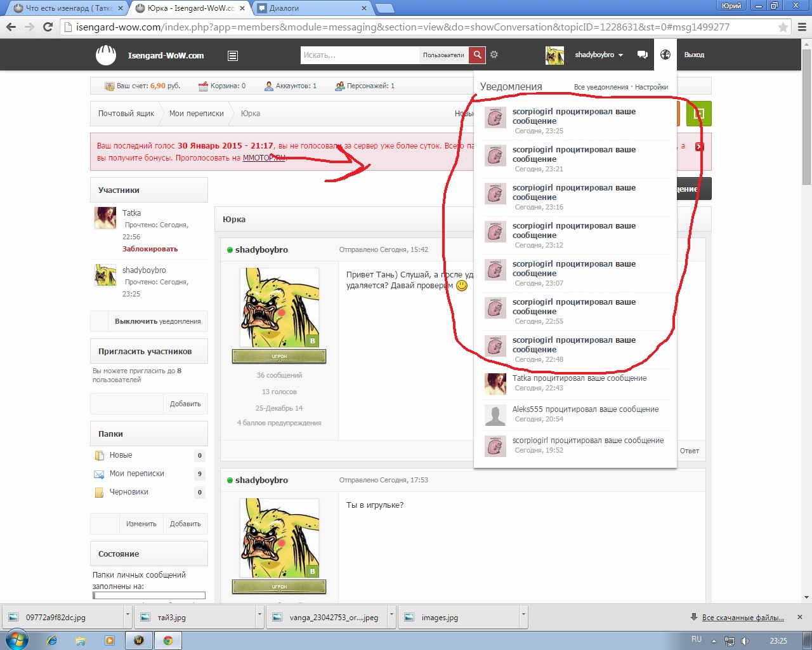Click the red search magnifier button
The width and height of the screenshot is (812, 650).
point(477,55)
